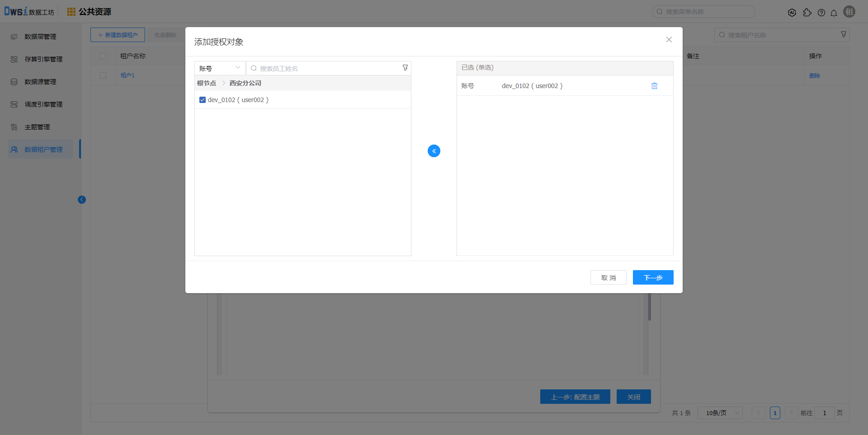This screenshot has width=868, height=435.
Task: Collapse the left sidebar with arrow handle
Action: click(82, 200)
